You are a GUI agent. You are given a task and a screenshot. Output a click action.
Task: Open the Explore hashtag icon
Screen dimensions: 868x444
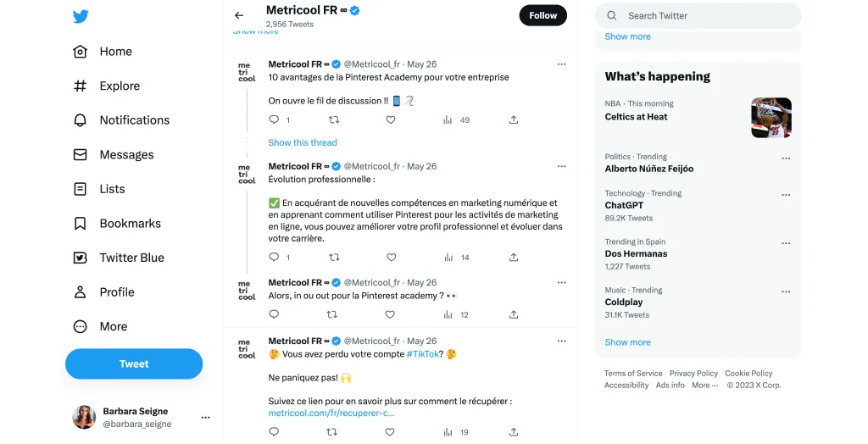(x=81, y=86)
